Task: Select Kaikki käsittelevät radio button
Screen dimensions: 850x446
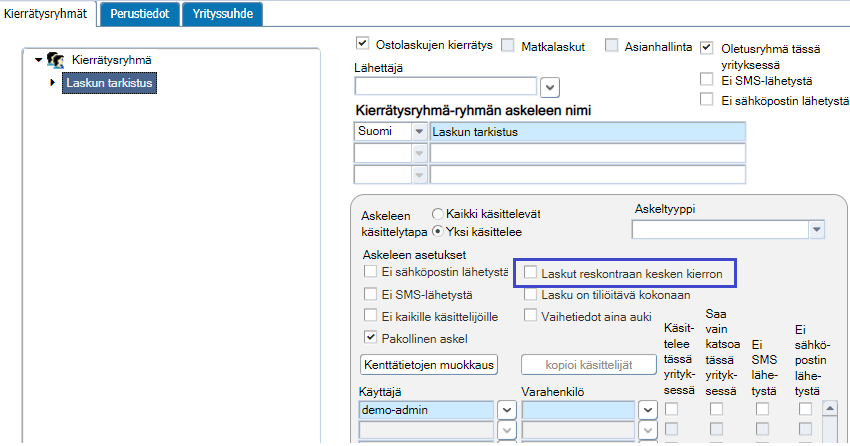Action: click(437, 214)
